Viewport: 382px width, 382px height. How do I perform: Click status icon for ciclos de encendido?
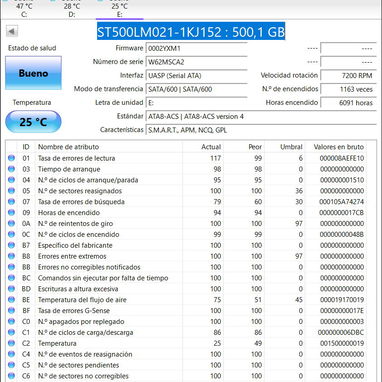coord(12,234)
